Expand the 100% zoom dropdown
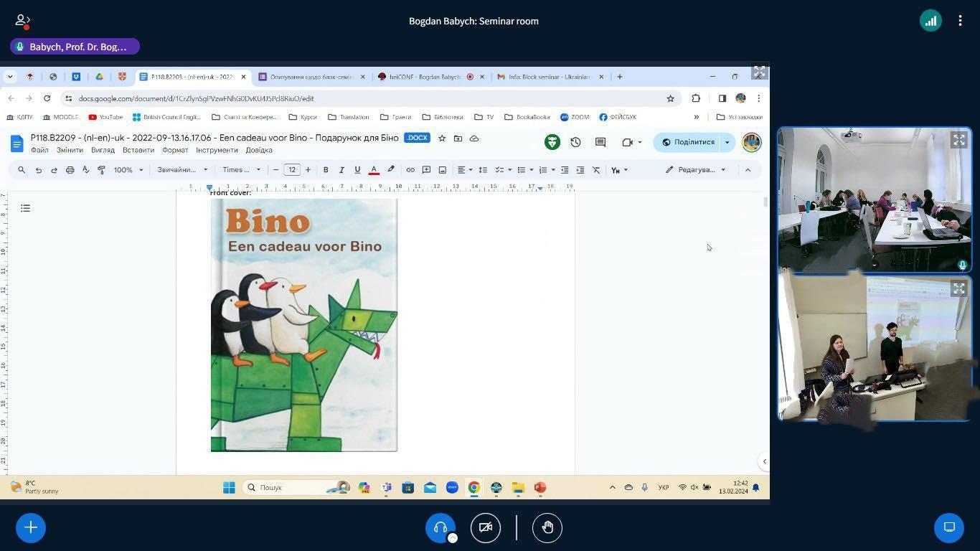Image resolution: width=980 pixels, height=551 pixels. tap(128, 170)
